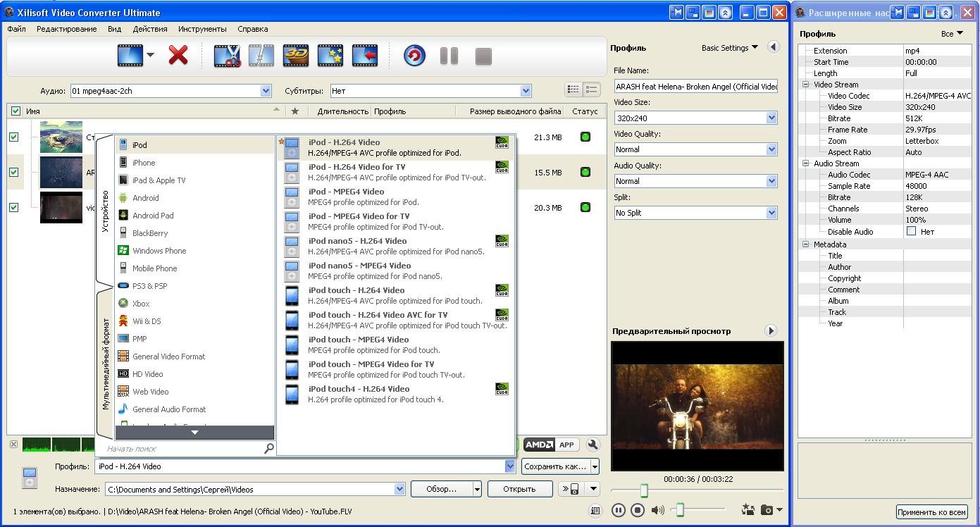Open the clip video scissors tool
The width and height of the screenshot is (980, 527).
[227, 56]
